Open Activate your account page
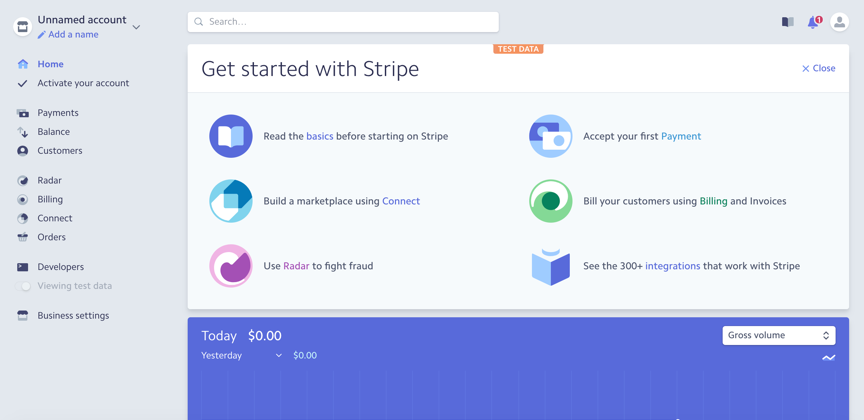The width and height of the screenshot is (864, 420). [x=83, y=83]
